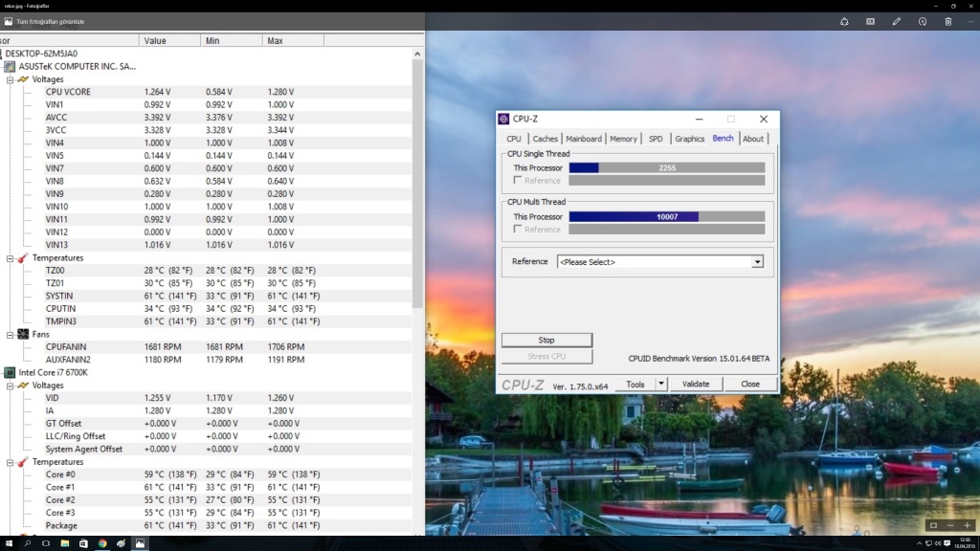Viewport: 980px width, 551px height.
Task: Click the Stress CPU button
Action: (x=546, y=356)
